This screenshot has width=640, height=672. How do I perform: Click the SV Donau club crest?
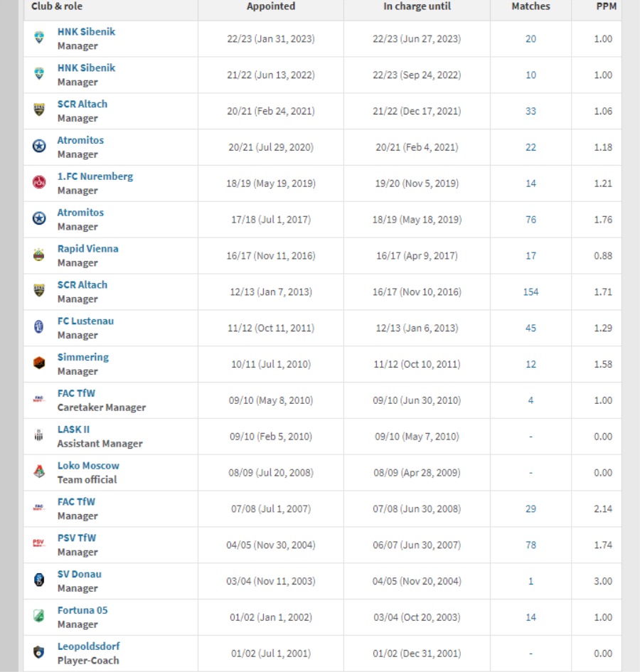39,581
